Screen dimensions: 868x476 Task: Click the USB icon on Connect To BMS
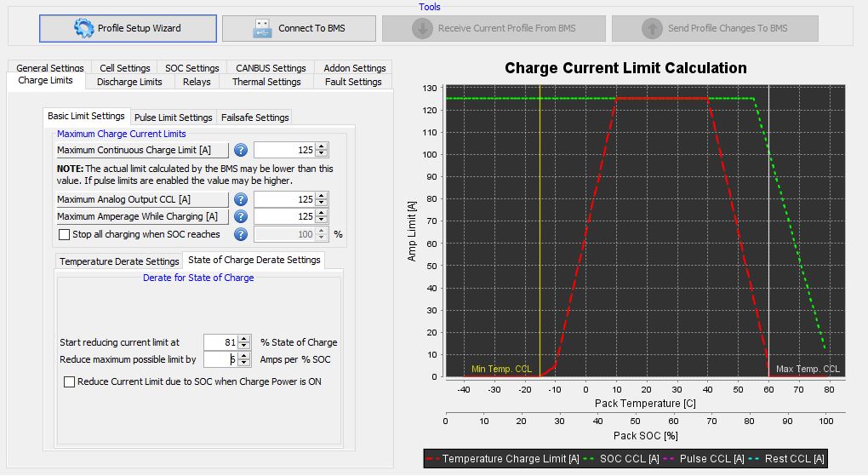tap(262, 28)
